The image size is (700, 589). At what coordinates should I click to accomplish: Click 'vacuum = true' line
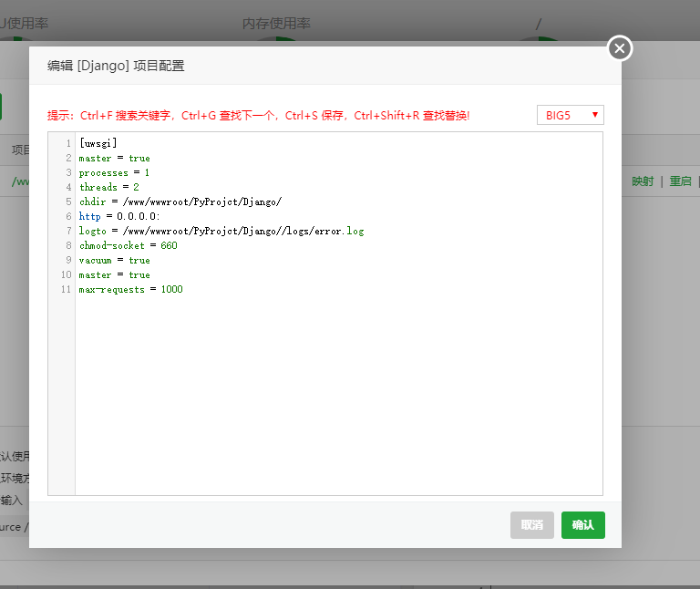pos(114,261)
